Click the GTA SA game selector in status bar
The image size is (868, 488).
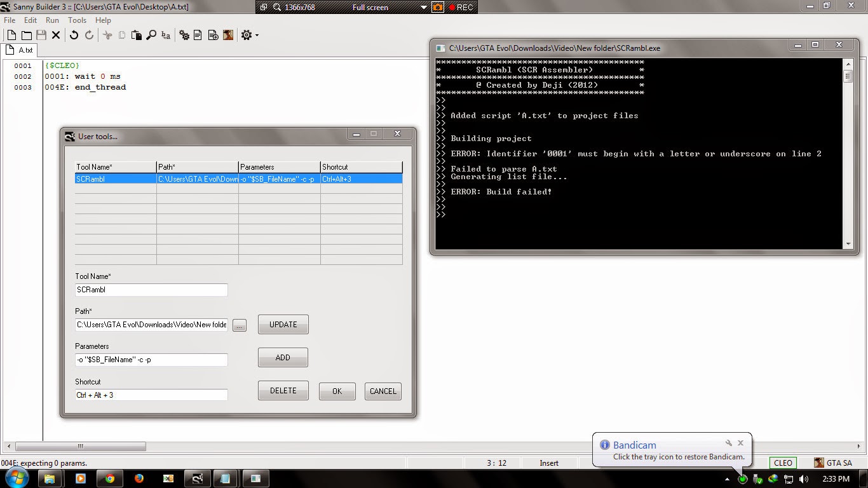point(833,463)
